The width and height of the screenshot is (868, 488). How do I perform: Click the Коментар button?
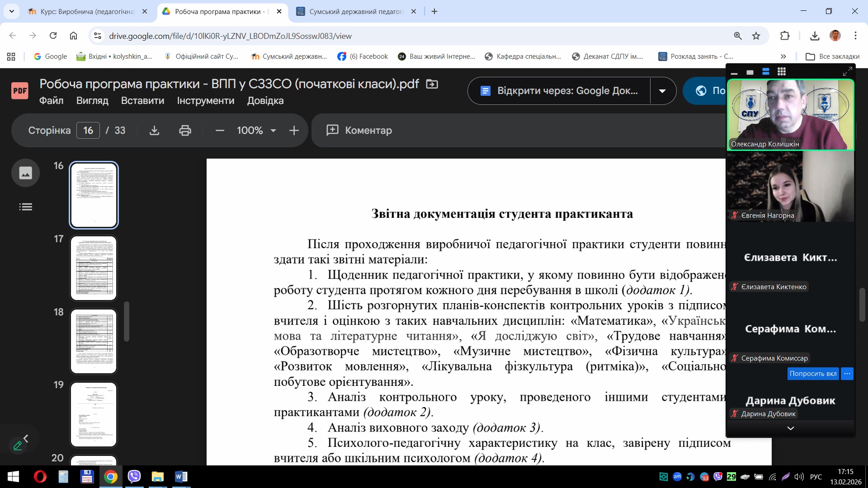[x=359, y=131]
